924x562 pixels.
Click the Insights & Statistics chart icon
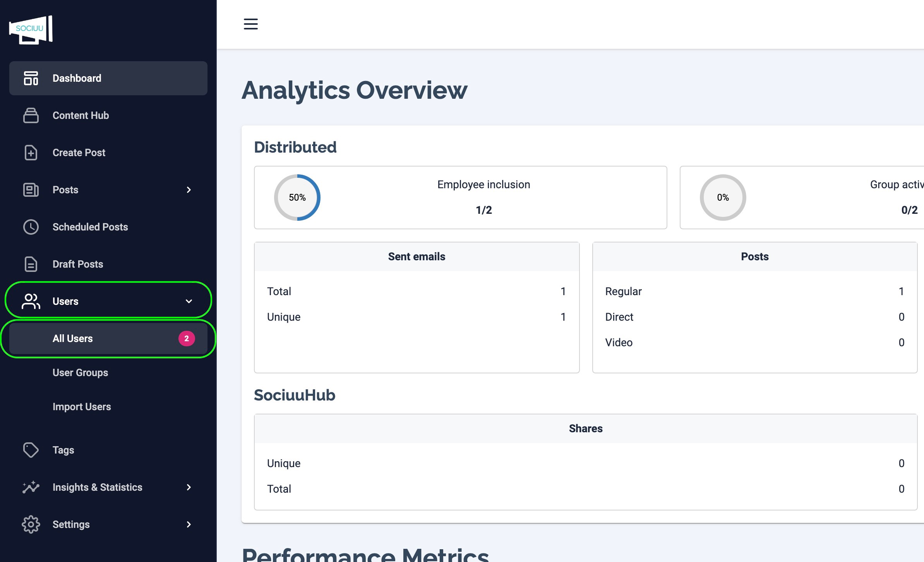pyautogui.click(x=31, y=487)
